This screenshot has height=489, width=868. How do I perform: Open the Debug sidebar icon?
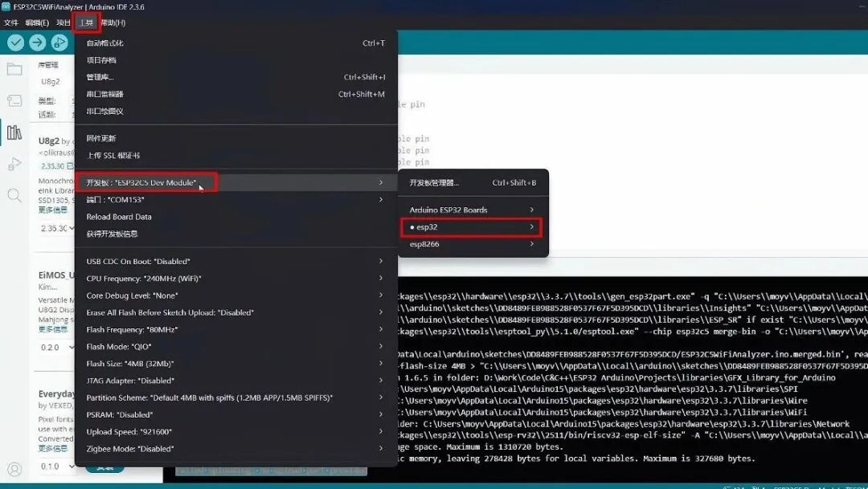click(14, 164)
